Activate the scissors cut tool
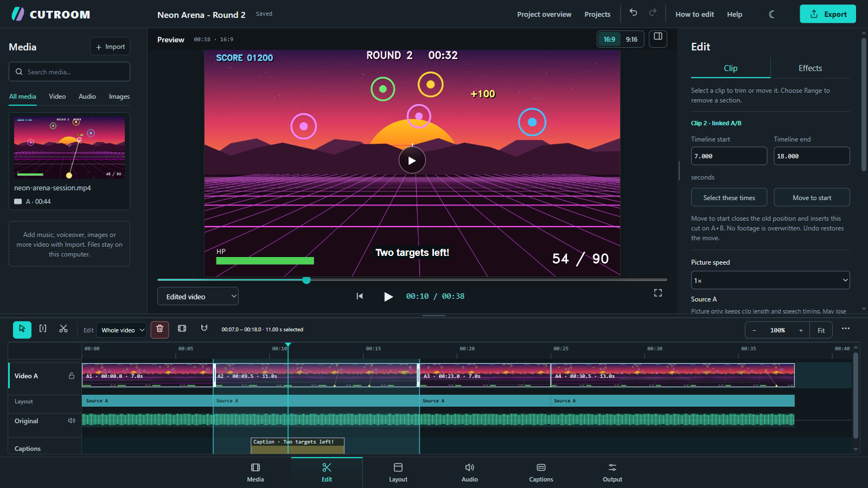Image resolution: width=868 pixels, height=488 pixels. tap(63, 329)
